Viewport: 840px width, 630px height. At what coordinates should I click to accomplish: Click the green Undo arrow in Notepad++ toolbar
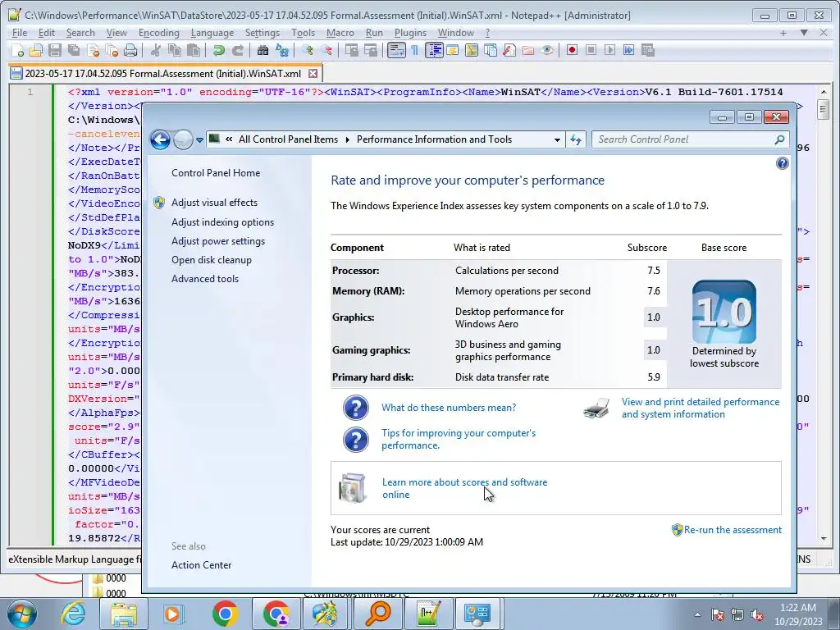click(218, 50)
